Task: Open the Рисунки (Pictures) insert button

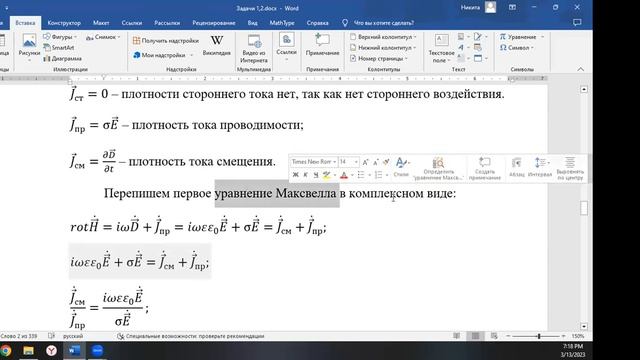Action: click(29, 46)
